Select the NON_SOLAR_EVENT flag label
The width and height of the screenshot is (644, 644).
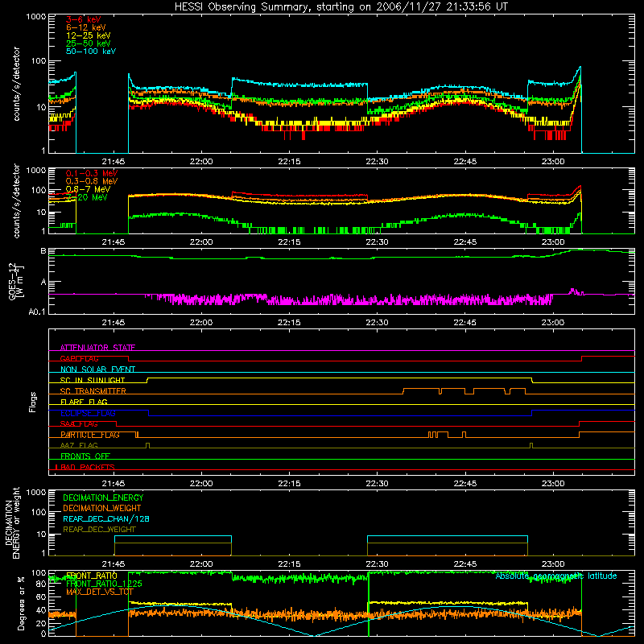(97, 369)
